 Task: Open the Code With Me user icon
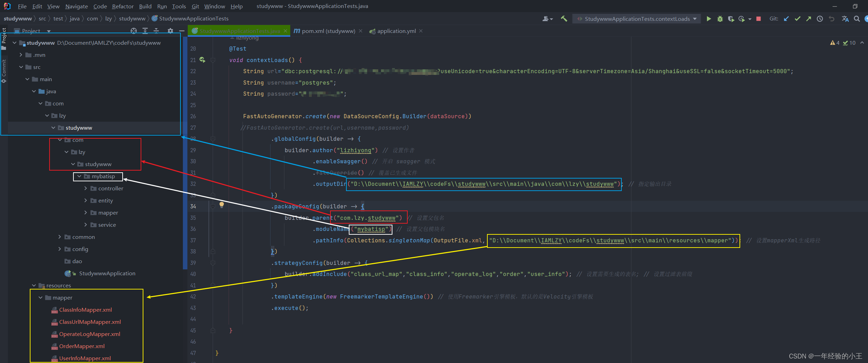tap(547, 19)
